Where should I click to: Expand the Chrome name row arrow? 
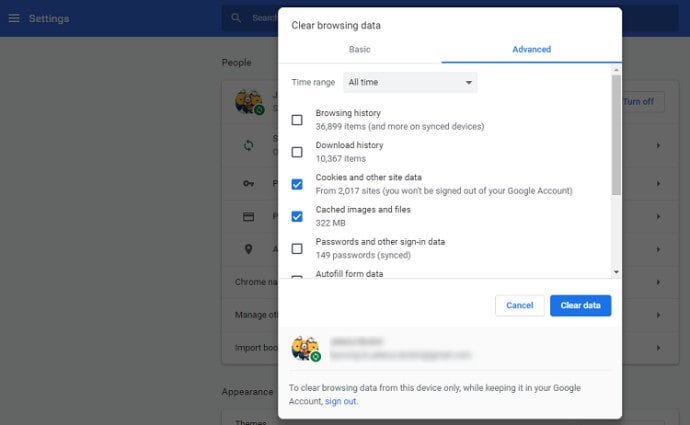[658, 282]
